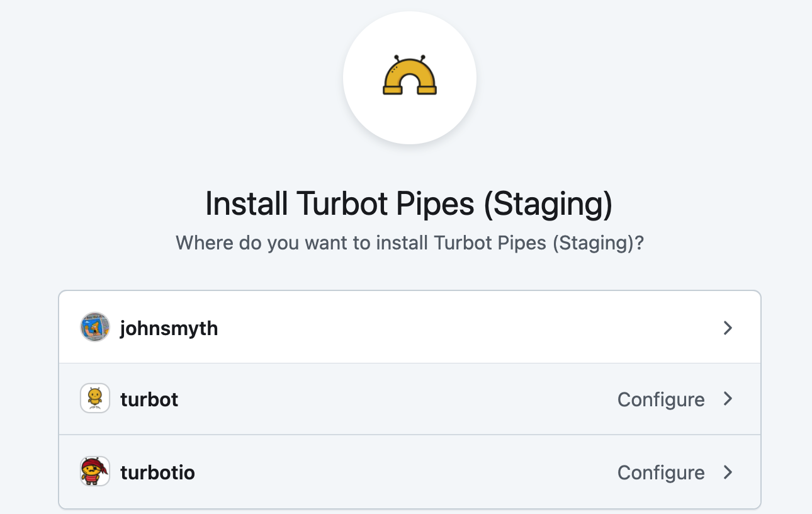Viewport: 812px width, 514px height.
Task: Click the johnsmyth profile avatar
Action: [x=95, y=328]
